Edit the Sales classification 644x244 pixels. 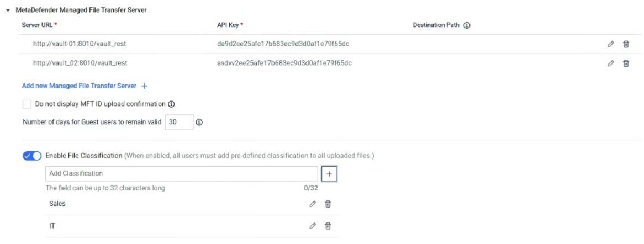[313, 204]
